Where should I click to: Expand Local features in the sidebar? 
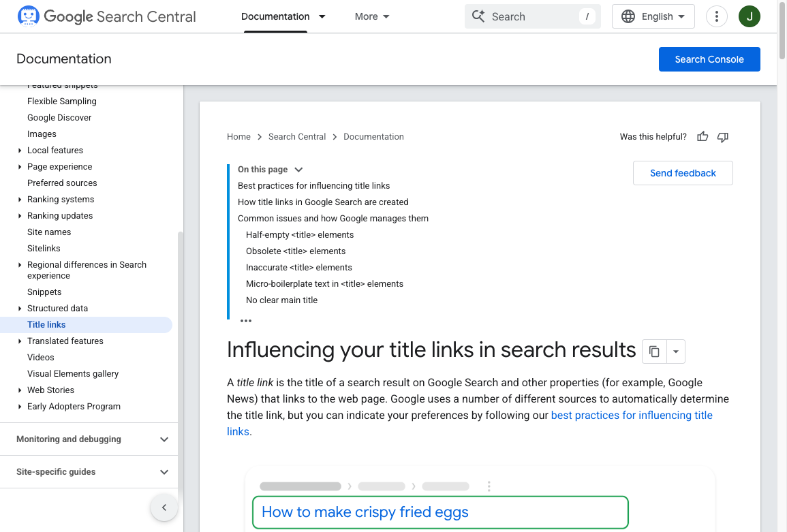click(x=20, y=151)
